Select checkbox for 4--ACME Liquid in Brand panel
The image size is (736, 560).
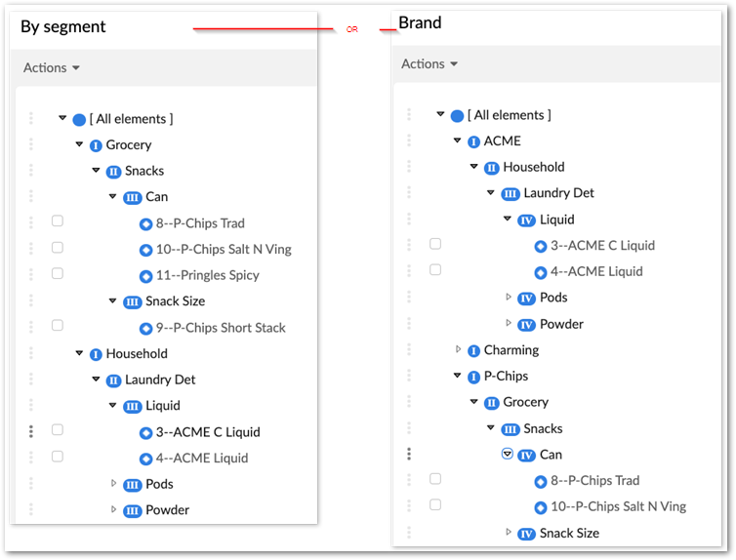click(x=435, y=269)
